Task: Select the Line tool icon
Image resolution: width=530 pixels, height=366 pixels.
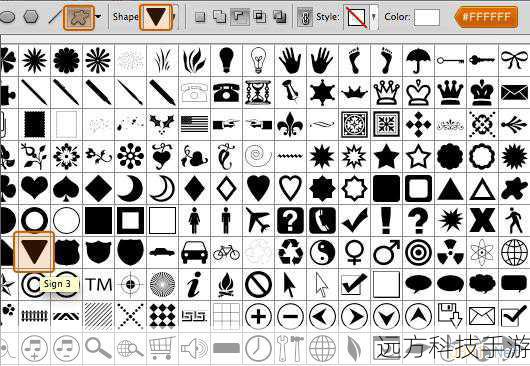Action: coord(56,16)
